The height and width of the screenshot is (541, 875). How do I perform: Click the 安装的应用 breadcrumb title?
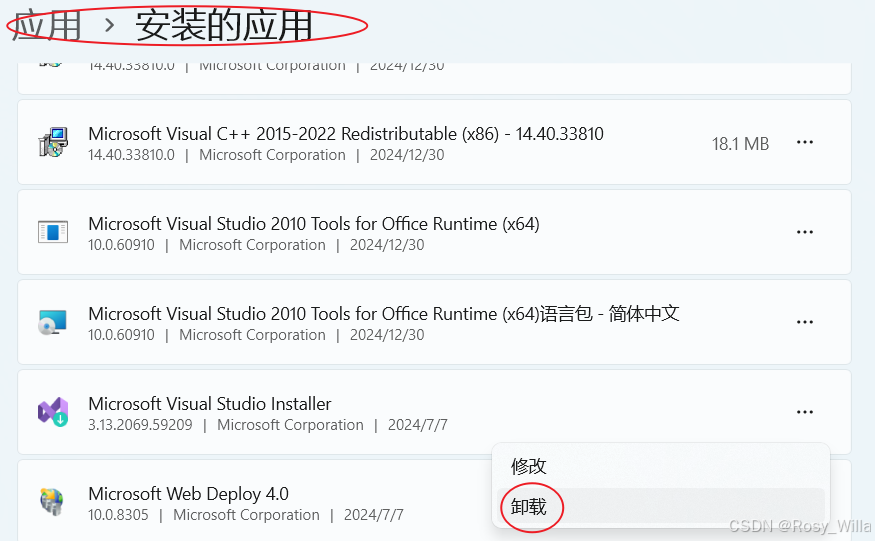pyautogui.click(x=223, y=26)
